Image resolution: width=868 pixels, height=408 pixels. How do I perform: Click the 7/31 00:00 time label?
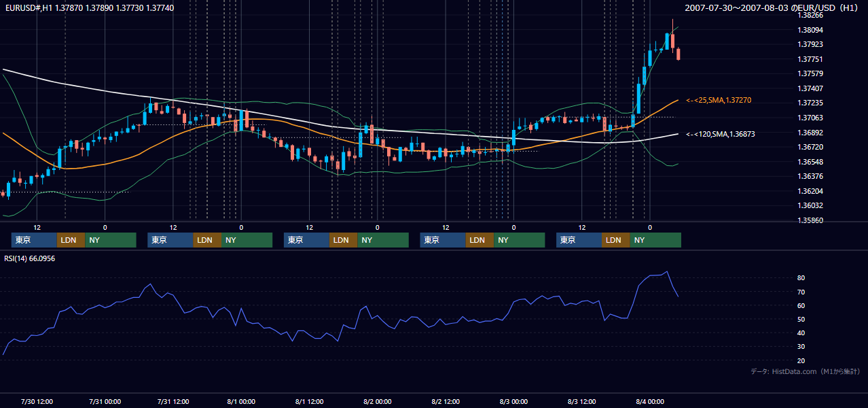pyautogui.click(x=105, y=401)
